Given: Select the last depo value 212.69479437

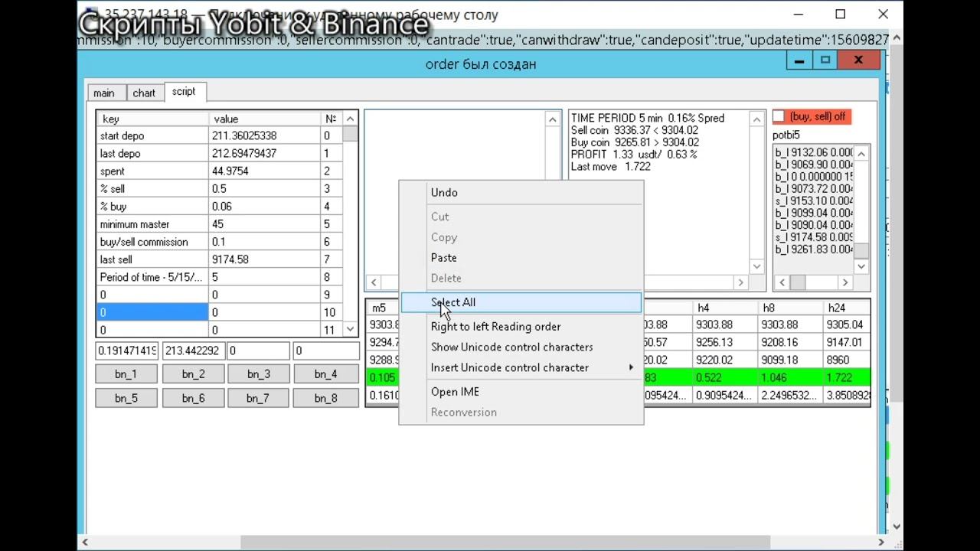Looking at the screenshot, I should point(264,154).
